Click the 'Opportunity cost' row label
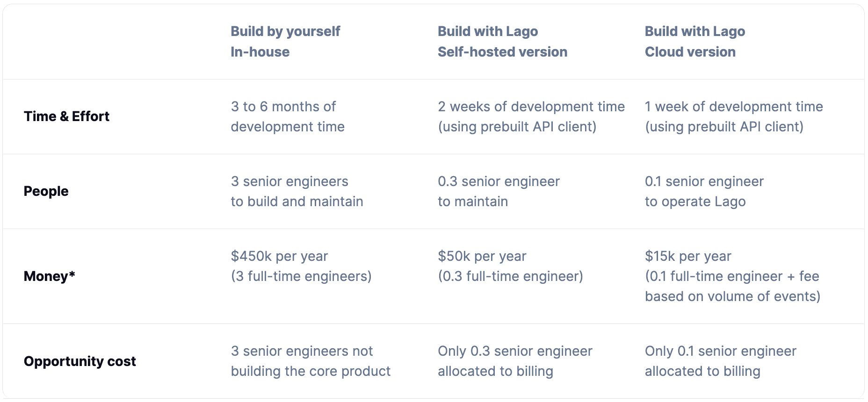868x402 pixels. click(x=80, y=361)
